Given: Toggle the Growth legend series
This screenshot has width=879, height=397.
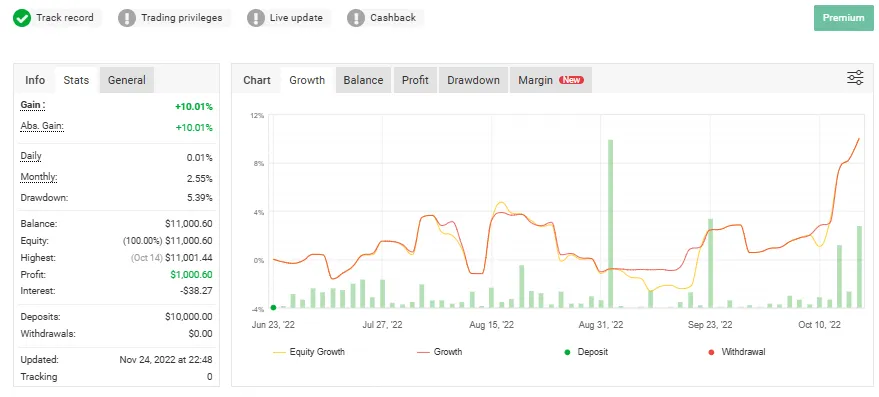Looking at the screenshot, I should point(440,352).
